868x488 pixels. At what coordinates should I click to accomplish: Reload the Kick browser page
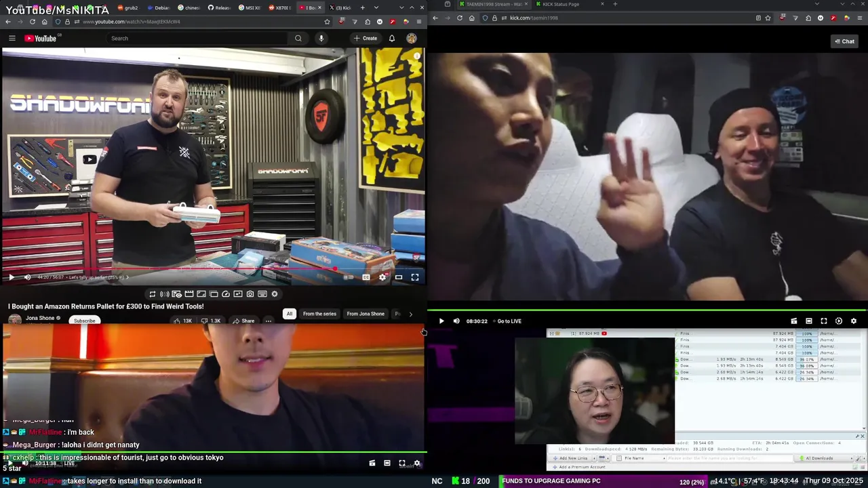tap(459, 18)
